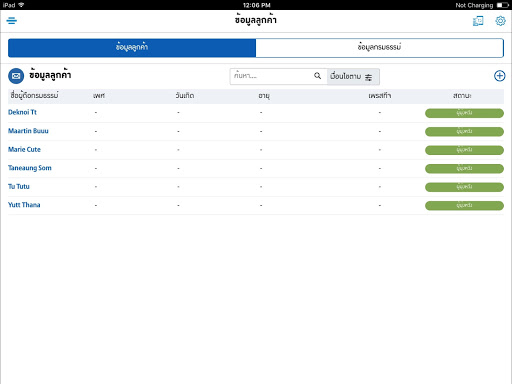
Task: Tap the battery indicator in status bar
Action: tap(503, 5)
